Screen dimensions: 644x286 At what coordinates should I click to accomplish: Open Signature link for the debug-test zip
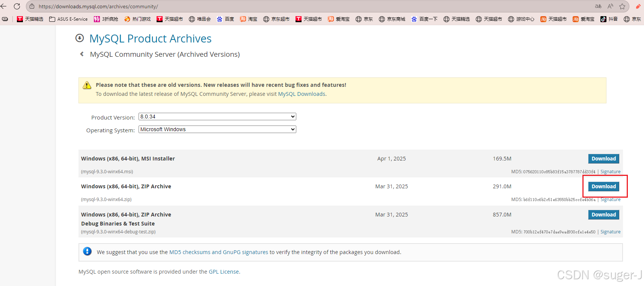click(x=610, y=232)
